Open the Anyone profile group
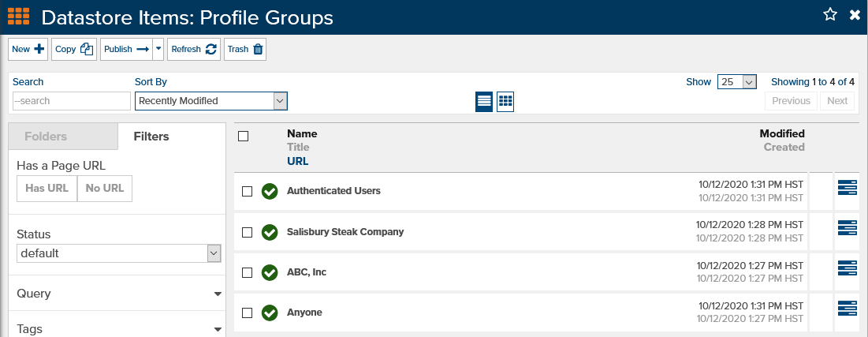Image resolution: width=868 pixels, height=337 pixels. point(304,313)
